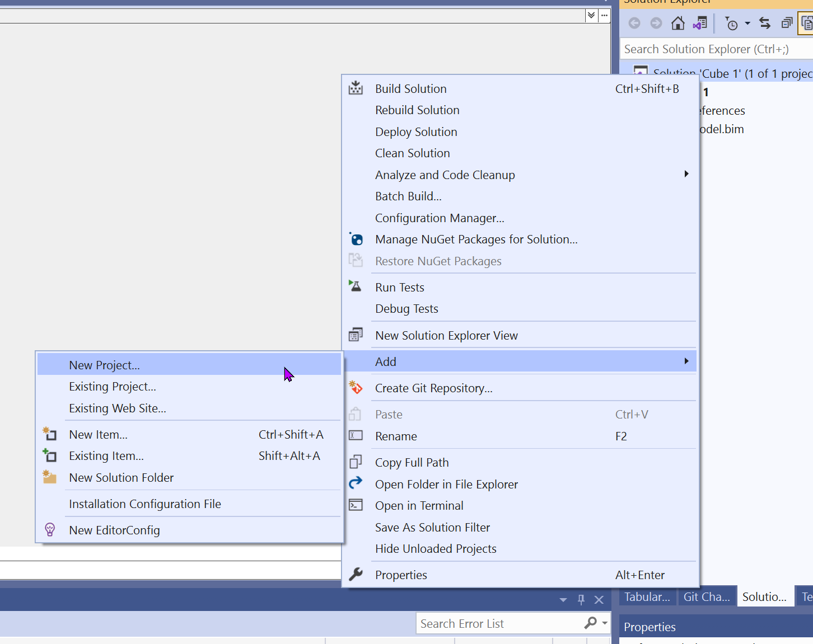Click the NuGet package manager icon
This screenshot has height=644, width=813.
click(356, 239)
